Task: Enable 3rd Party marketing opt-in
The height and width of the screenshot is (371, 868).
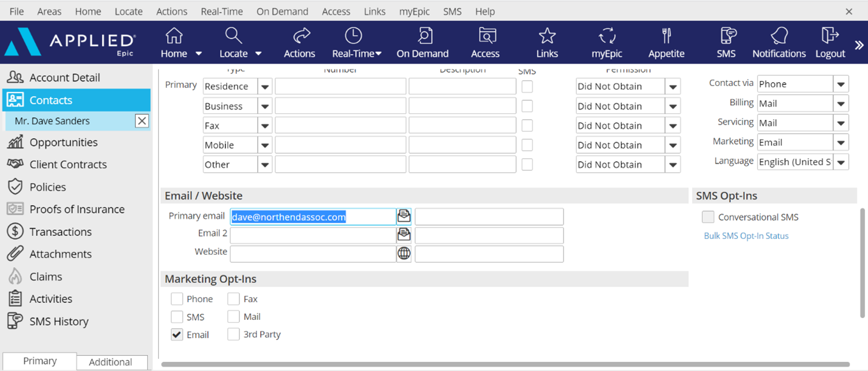Action: 233,334
